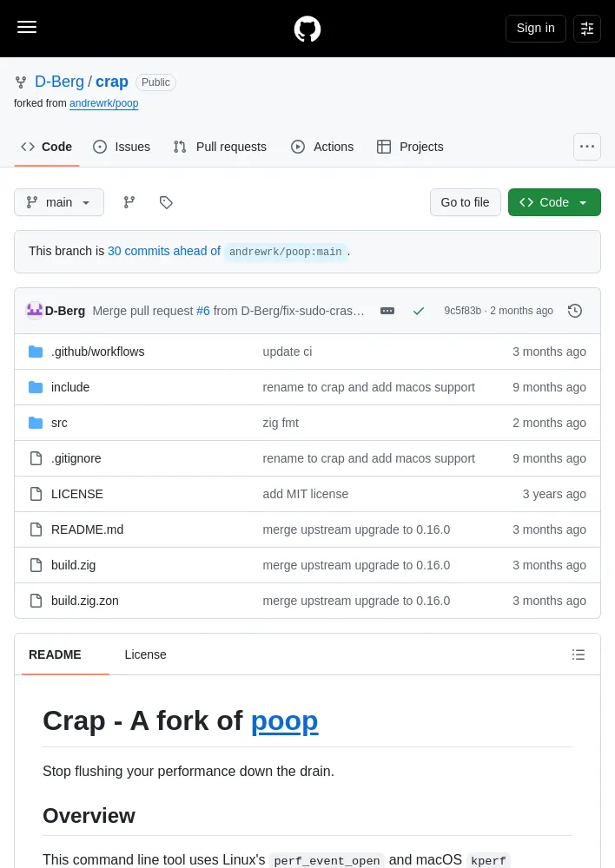This screenshot has width=615, height=868.
Task: Open the hamburger navigation menu
Action: tap(27, 27)
